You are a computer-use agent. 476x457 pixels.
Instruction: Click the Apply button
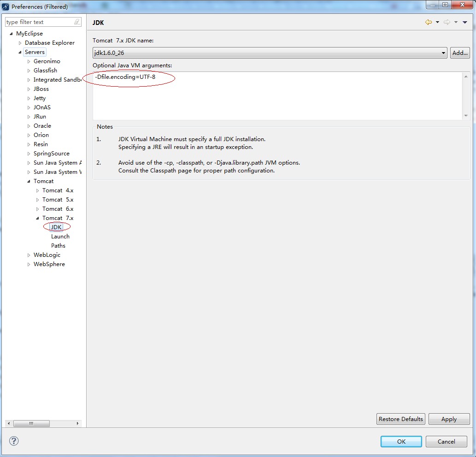pos(449,419)
